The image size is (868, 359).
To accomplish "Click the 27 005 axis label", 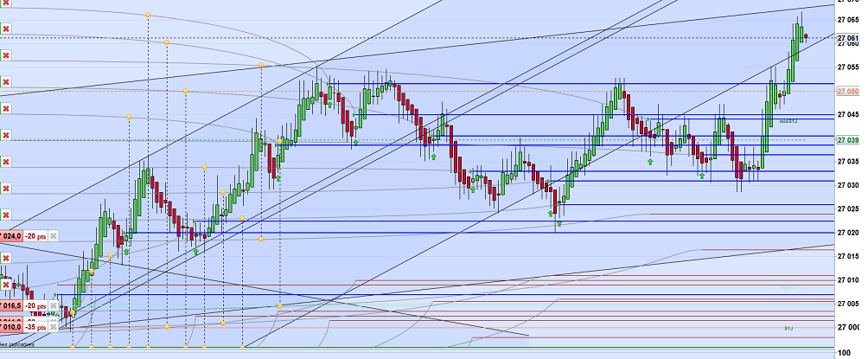I will pyautogui.click(x=849, y=304).
